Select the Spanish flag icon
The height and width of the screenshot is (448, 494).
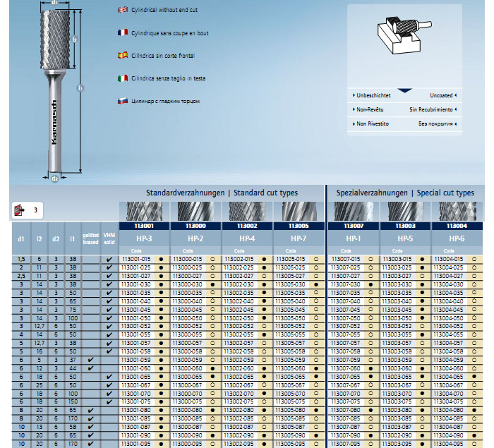point(123,55)
